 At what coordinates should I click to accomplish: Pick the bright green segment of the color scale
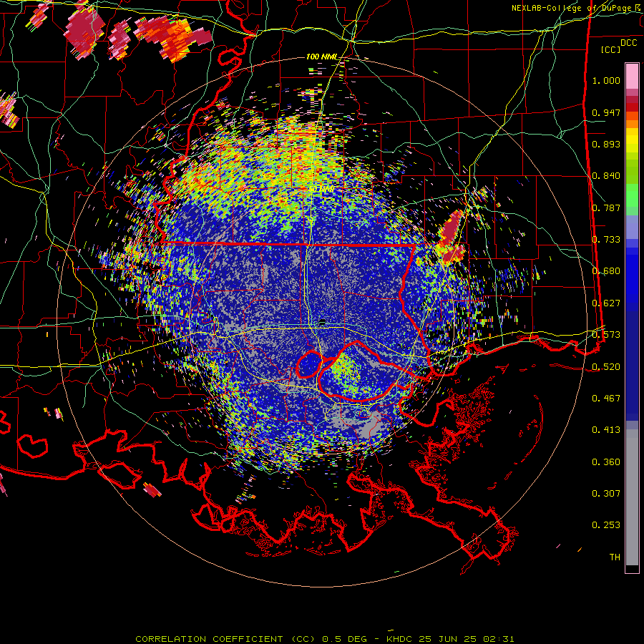point(632,195)
